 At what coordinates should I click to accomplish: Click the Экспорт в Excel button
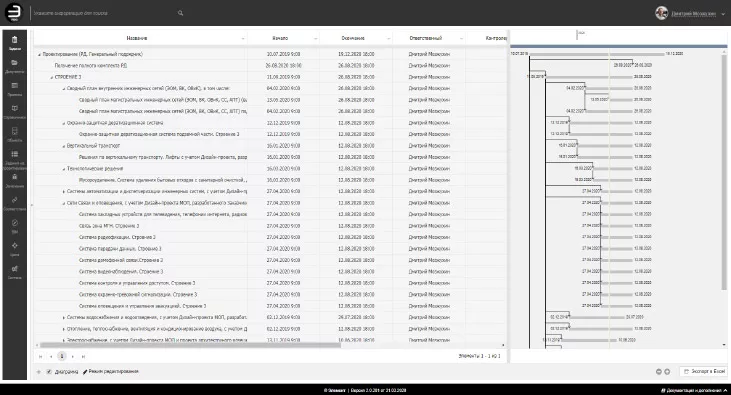[x=704, y=371]
